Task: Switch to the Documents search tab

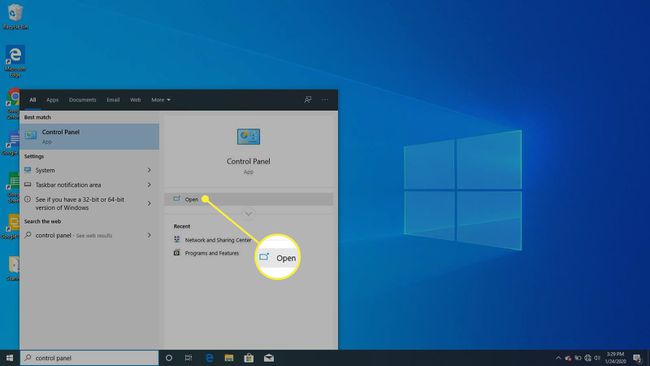Action: [82, 99]
